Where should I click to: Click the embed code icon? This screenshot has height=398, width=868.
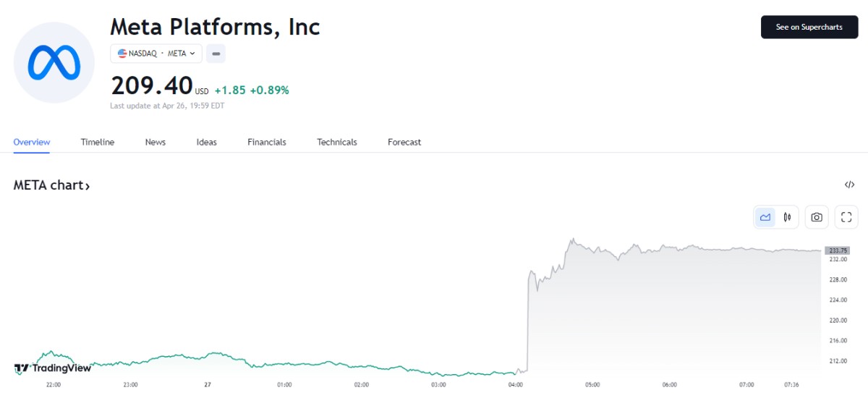tap(849, 185)
